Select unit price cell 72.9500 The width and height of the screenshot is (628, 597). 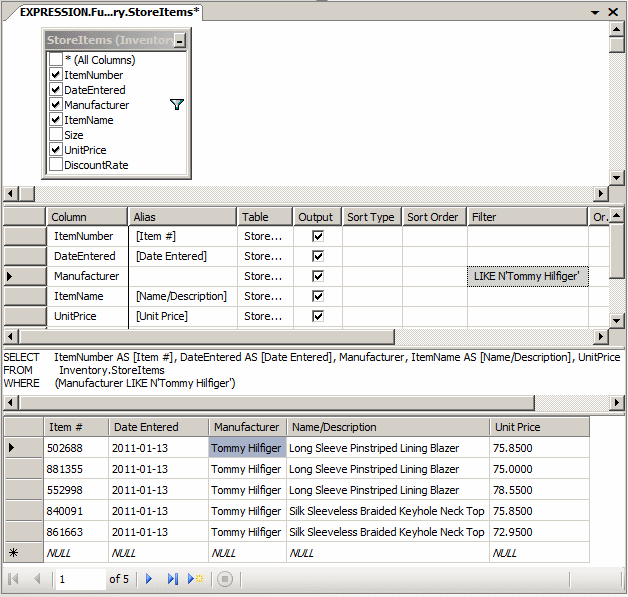(539, 532)
